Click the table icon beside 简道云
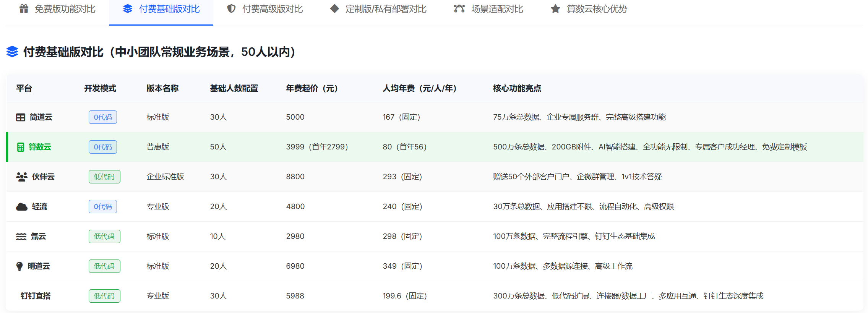This screenshot has height=313, width=868. (21, 117)
